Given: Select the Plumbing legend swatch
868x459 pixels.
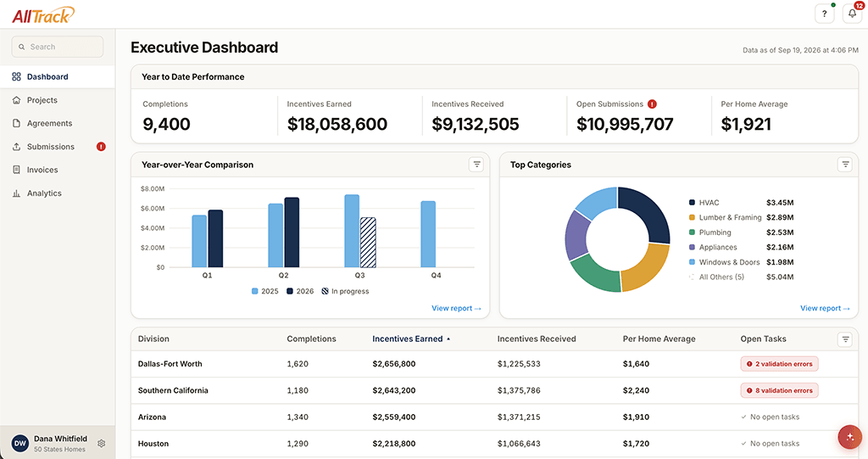Looking at the screenshot, I should 692,232.
